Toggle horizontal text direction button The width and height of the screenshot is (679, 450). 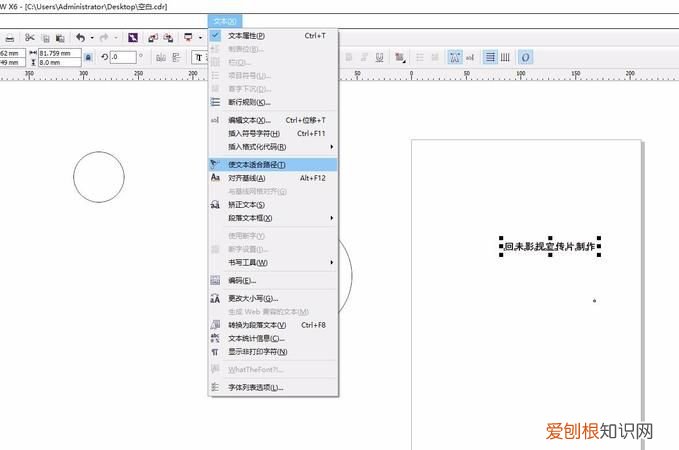coord(490,57)
